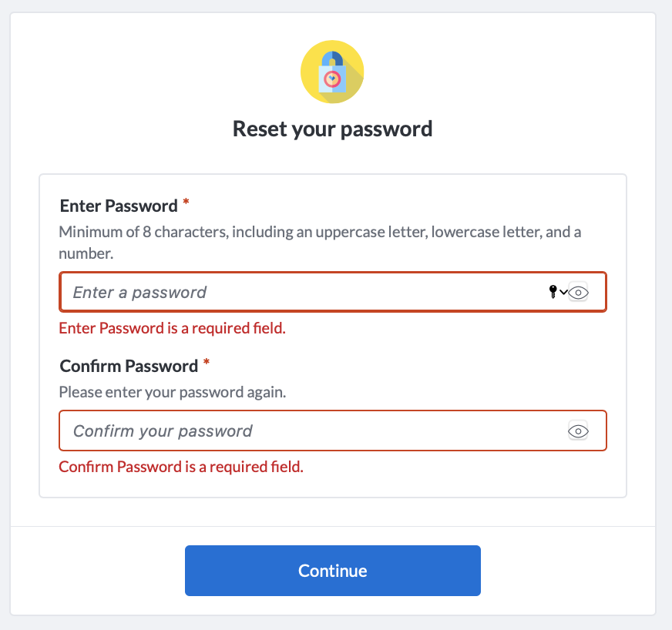Expand the chevron beside the key icon
Image resolution: width=672 pixels, height=630 pixels.
click(563, 292)
